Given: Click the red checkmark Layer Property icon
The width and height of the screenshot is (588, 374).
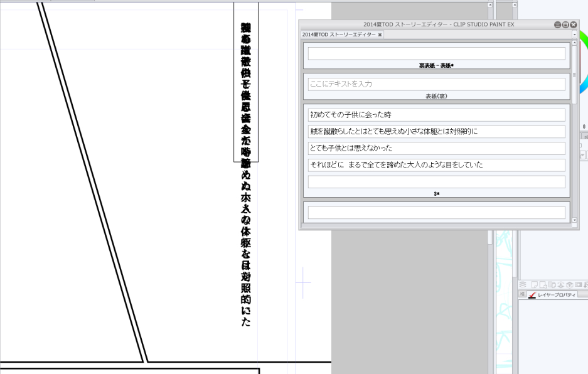Looking at the screenshot, I should [532, 295].
